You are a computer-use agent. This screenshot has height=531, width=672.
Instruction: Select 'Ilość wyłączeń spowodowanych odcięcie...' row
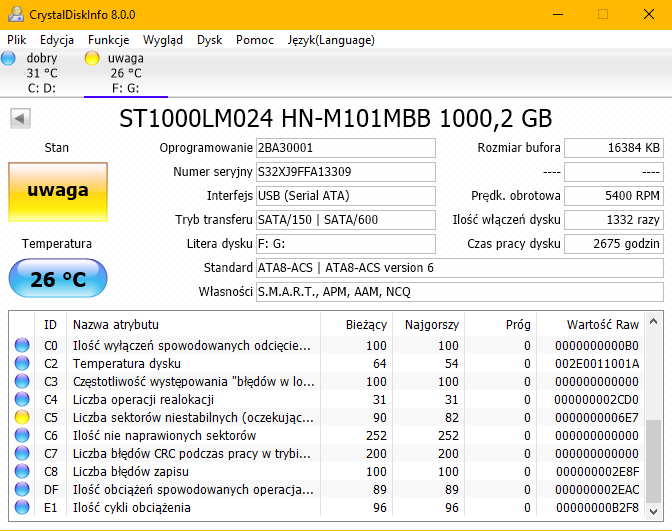click(x=327, y=345)
